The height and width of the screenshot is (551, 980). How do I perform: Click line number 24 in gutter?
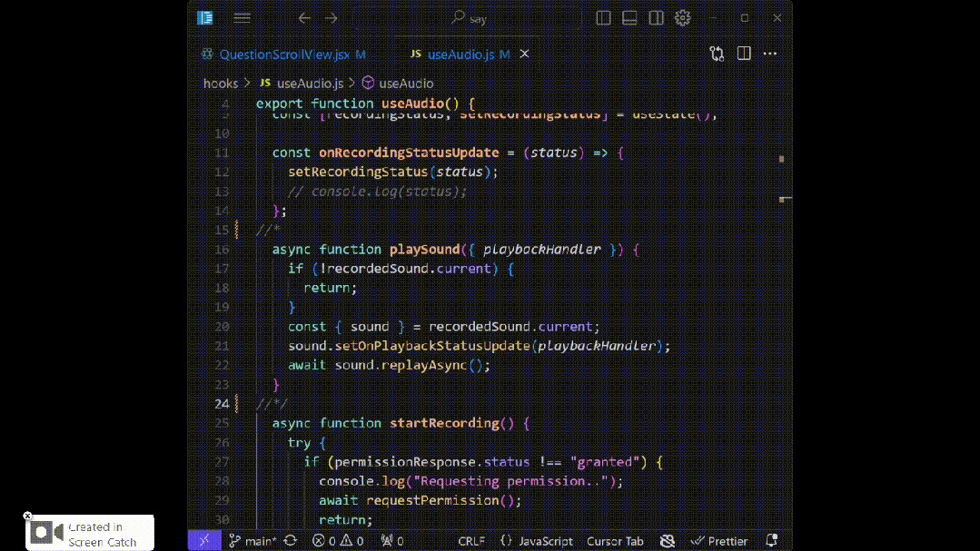(222, 404)
